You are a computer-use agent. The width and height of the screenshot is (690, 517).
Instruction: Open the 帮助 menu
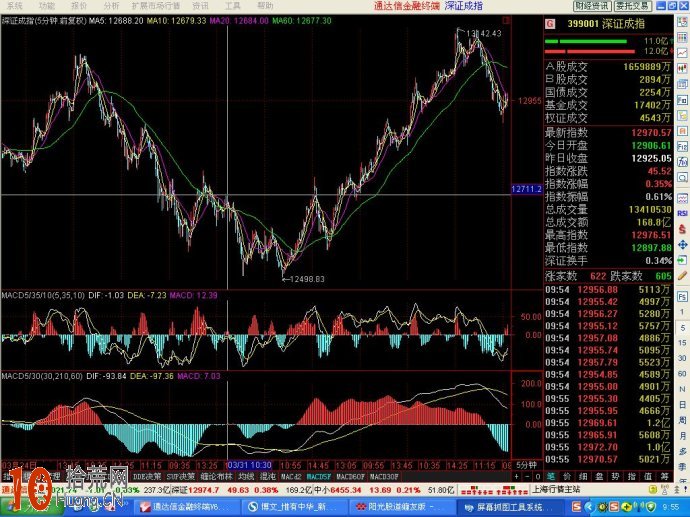(265, 6)
